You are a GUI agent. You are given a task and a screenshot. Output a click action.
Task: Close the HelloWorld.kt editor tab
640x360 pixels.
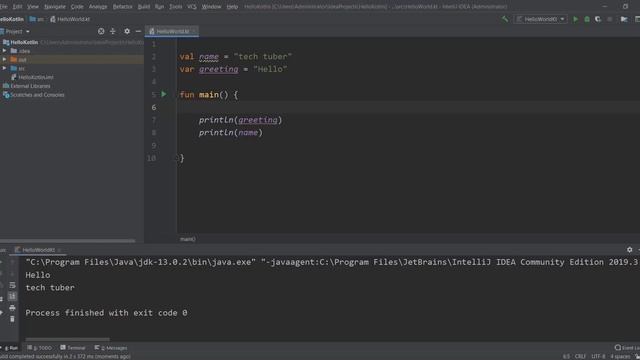194,31
